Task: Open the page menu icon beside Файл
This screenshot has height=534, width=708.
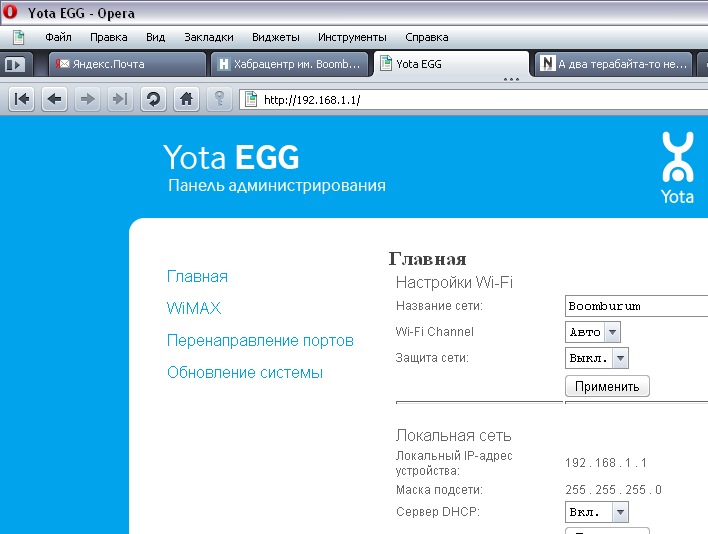Action: [19, 37]
